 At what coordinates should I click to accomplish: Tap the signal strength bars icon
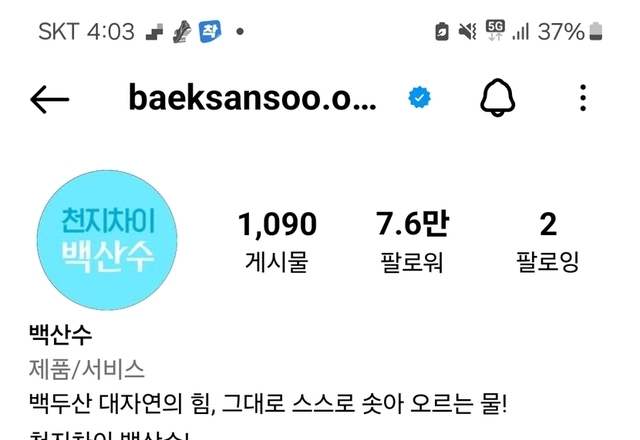tap(521, 31)
